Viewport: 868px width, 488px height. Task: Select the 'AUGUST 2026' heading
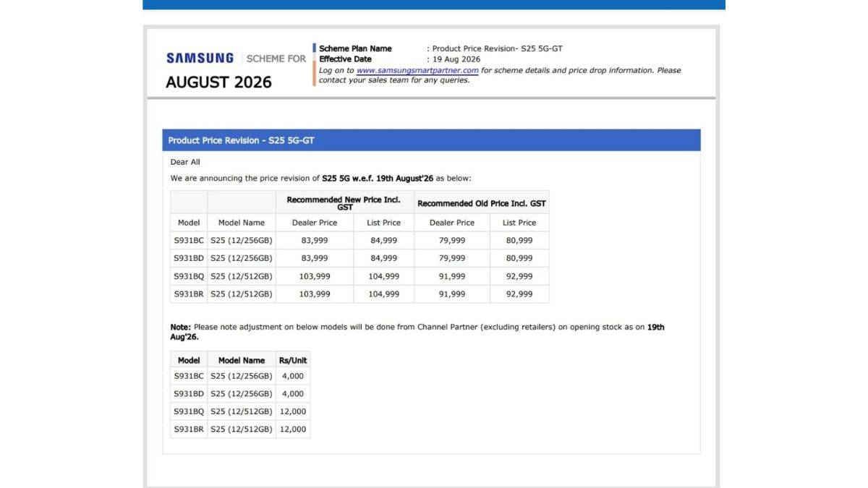click(x=218, y=82)
